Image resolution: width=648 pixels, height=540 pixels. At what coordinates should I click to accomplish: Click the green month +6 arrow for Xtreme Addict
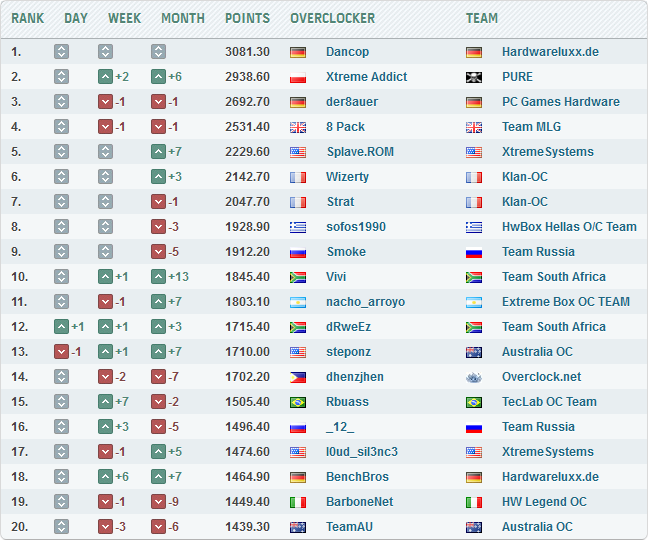[158, 77]
